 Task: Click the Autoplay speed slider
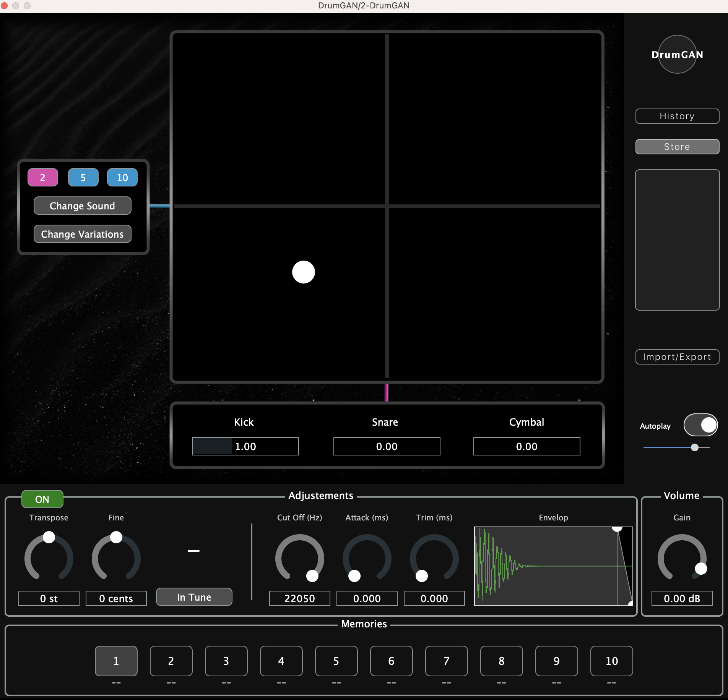click(x=677, y=447)
